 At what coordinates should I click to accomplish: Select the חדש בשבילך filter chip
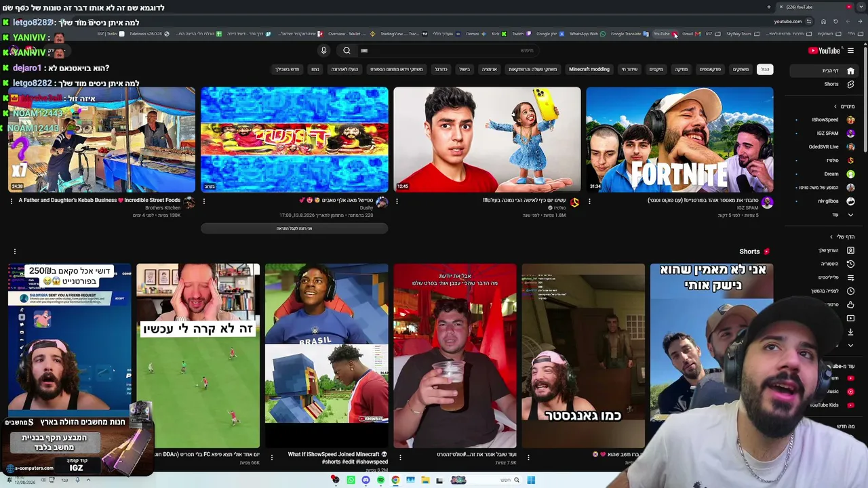[x=288, y=69]
